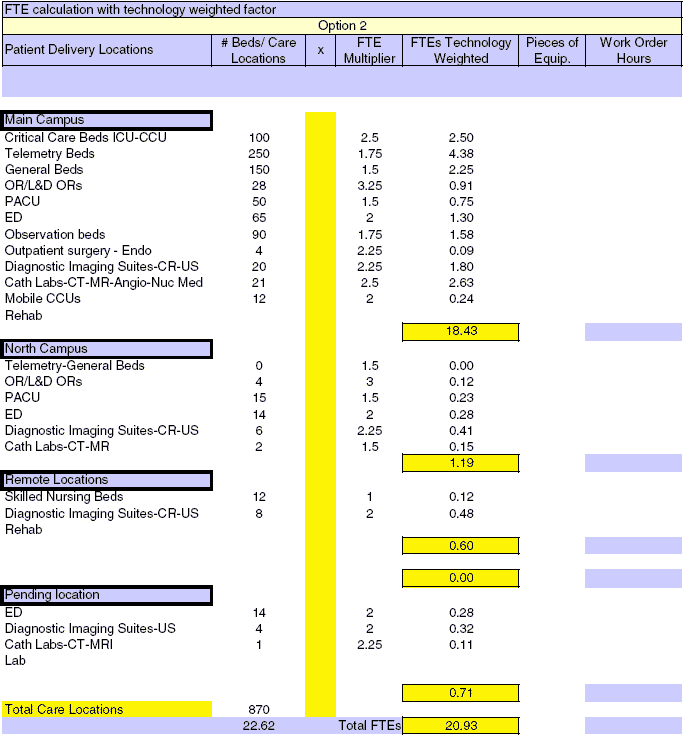Click the FTE Multiplier column header
The width and height of the screenshot is (683, 735).
click(370, 50)
